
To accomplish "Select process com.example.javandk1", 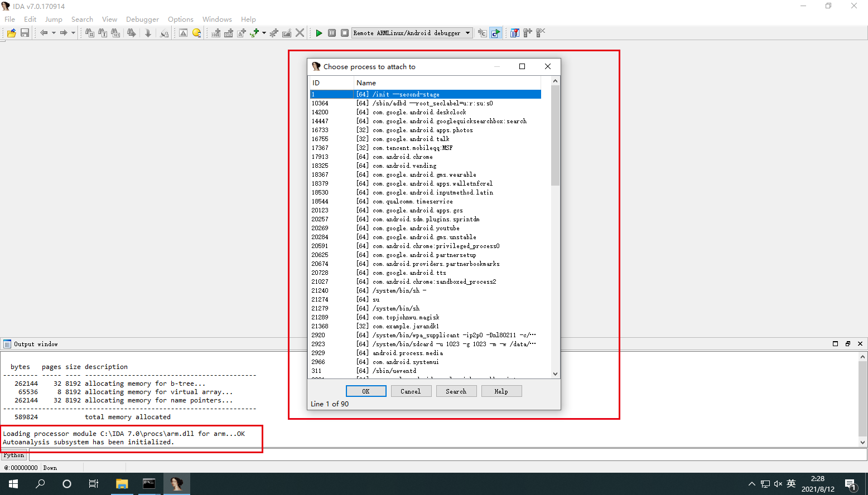I will (426, 326).
